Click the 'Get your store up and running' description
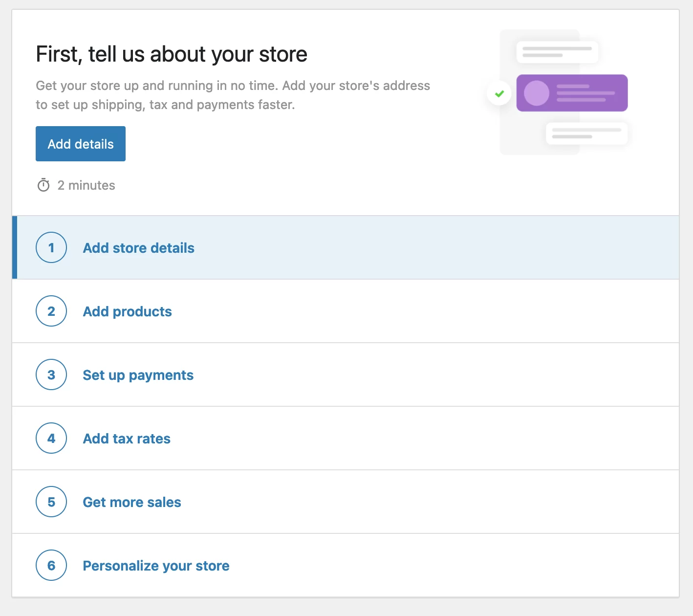The height and width of the screenshot is (616, 693). click(233, 95)
